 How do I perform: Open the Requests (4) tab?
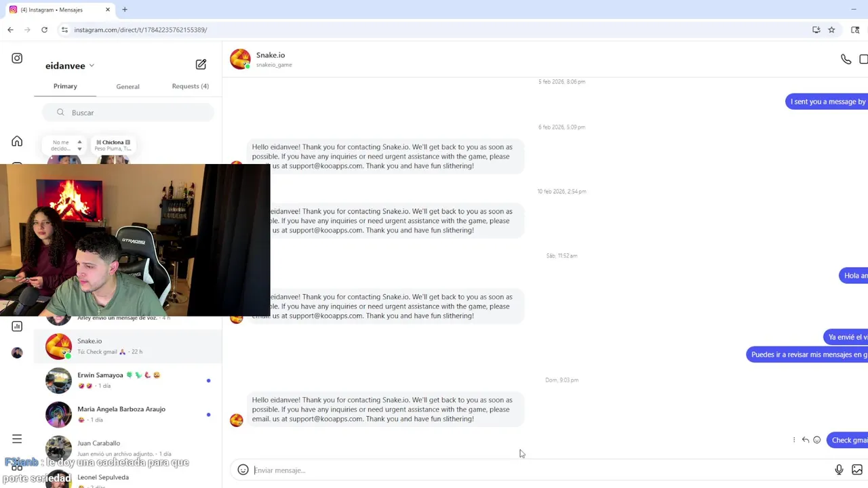[x=190, y=86]
